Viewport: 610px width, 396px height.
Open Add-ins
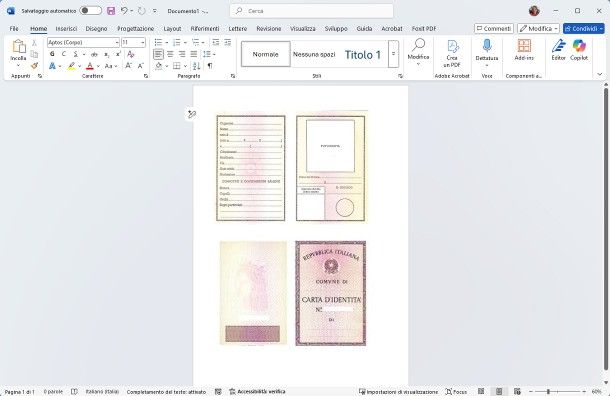(524, 50)
